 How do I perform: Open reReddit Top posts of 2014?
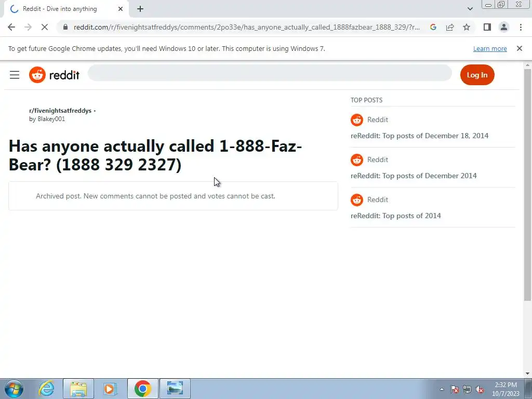[x=395, y=216]
